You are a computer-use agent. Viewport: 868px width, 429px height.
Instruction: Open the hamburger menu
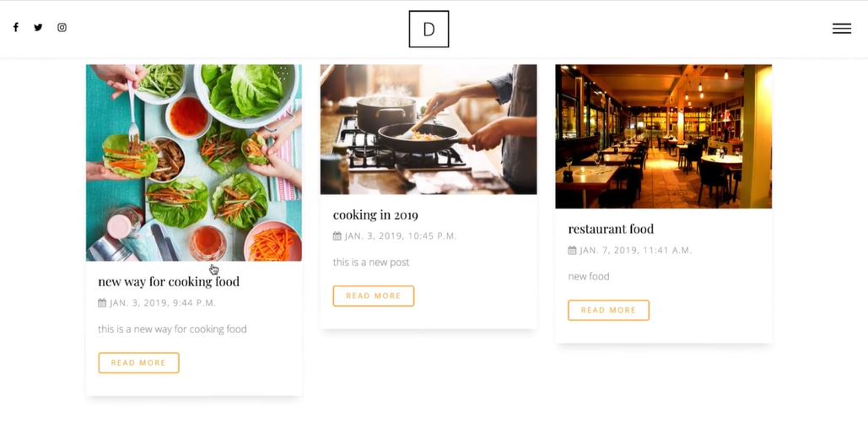(841, 28)
